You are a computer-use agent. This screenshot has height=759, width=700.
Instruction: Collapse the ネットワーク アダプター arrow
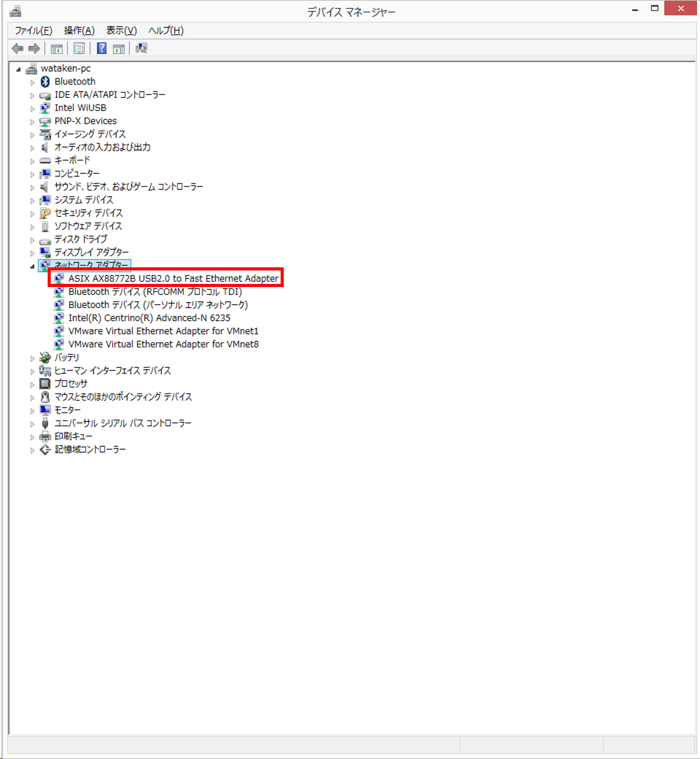tap(32, 266)
